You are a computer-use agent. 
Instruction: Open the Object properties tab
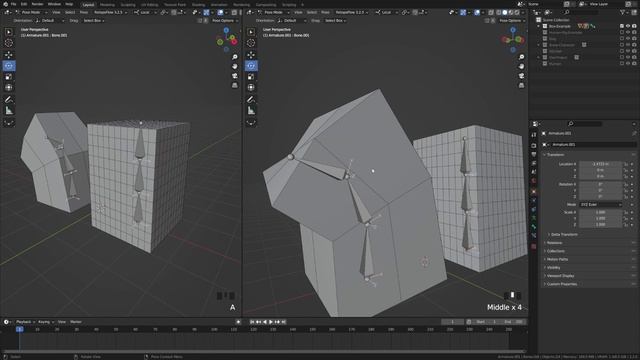[533, 191]
